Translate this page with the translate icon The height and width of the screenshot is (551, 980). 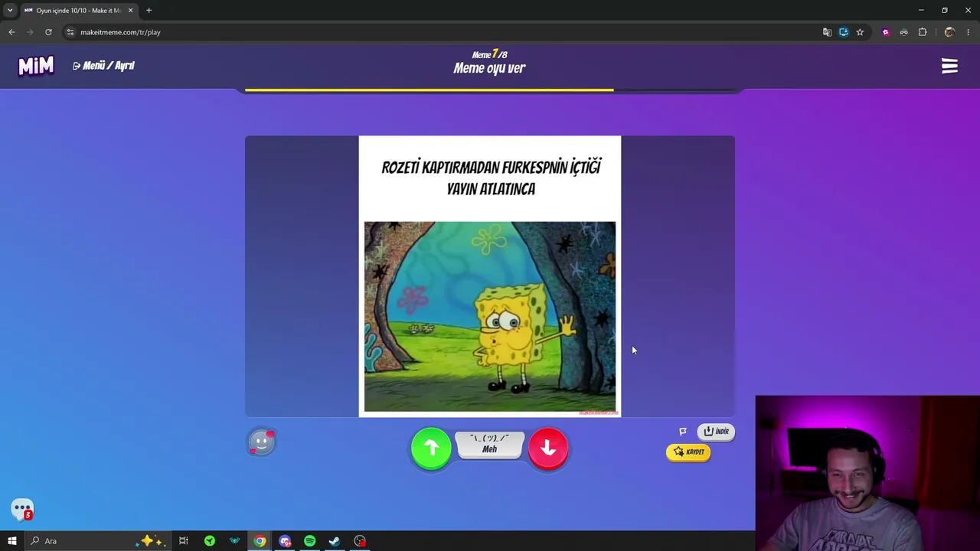(827, 32)
